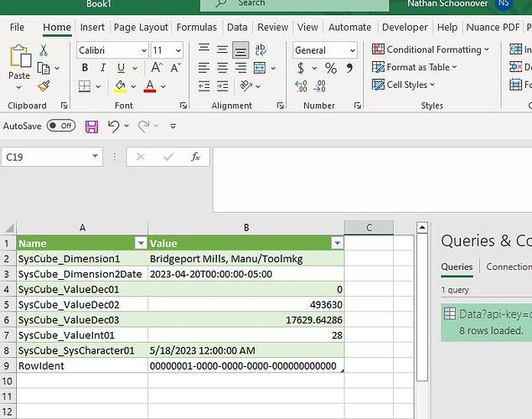Switch to the Insert tab
This screenshot has width=532, height=419.
92,27
